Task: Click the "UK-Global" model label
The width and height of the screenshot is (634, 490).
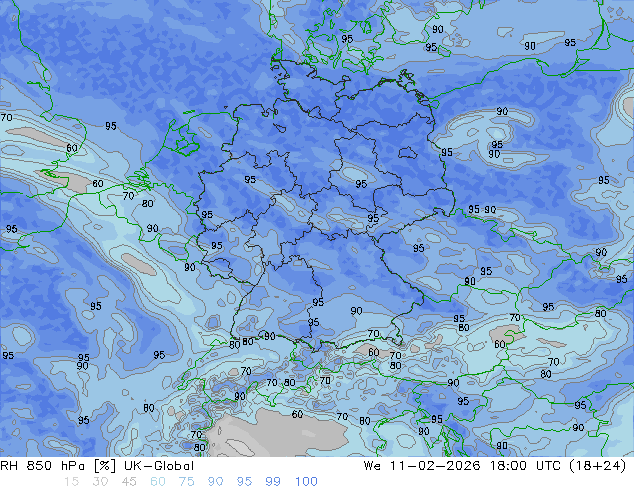Action: (x=159, y=466)
